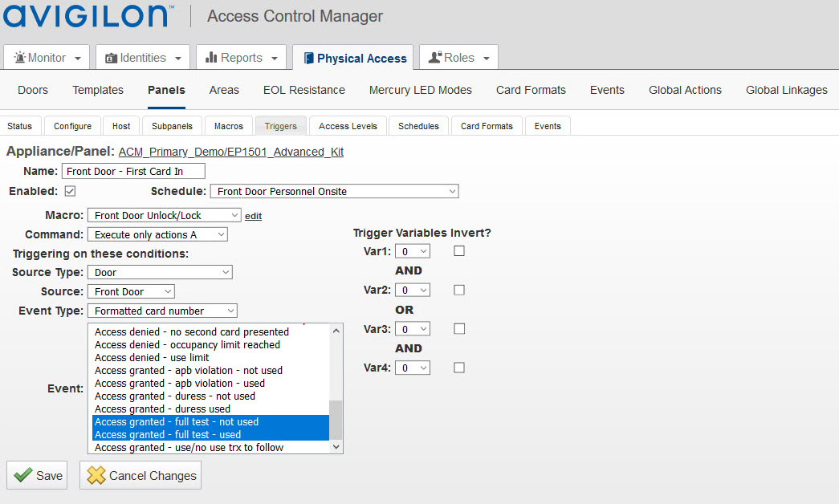Screen dimensions: 839x504
Task: Uncheck the Enabled checkbox
Action: coord(70,191)
